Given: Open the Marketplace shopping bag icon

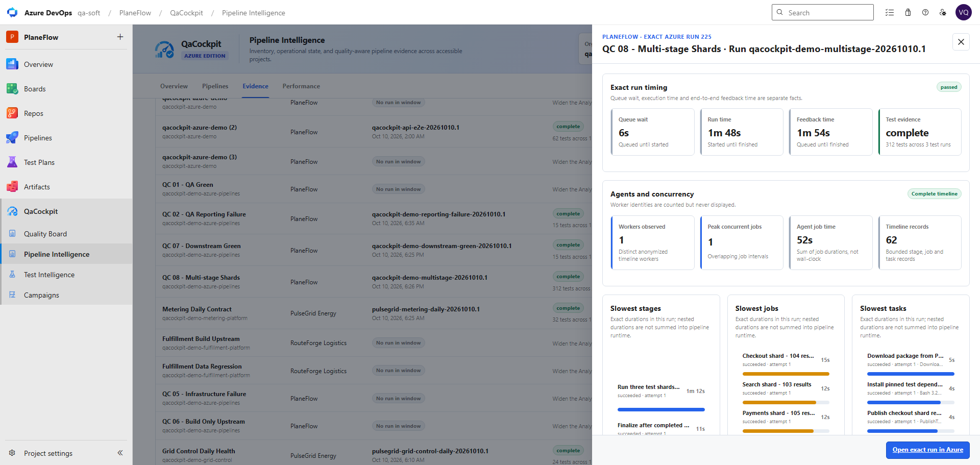Looking at the screenshot, I should point(908,13).
